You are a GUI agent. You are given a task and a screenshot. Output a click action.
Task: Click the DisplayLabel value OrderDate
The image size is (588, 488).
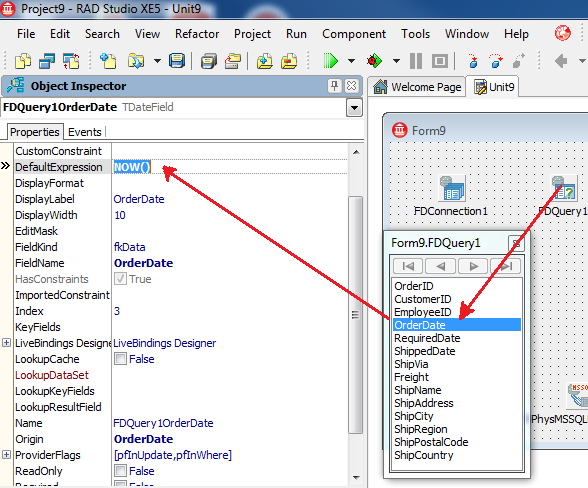139,199
